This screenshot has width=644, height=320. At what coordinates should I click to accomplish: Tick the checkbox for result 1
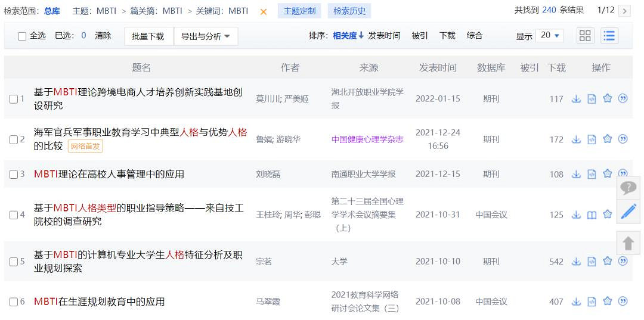click(x=14, y=99)
